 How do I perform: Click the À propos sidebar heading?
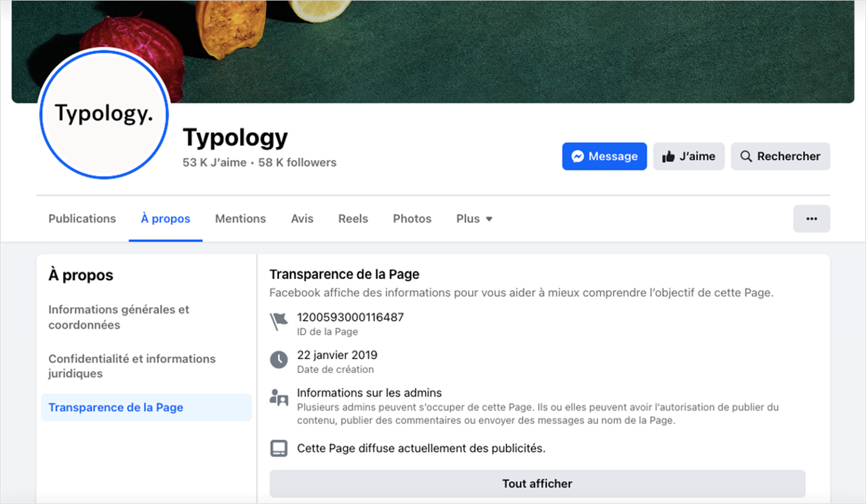tap(81, 275)
